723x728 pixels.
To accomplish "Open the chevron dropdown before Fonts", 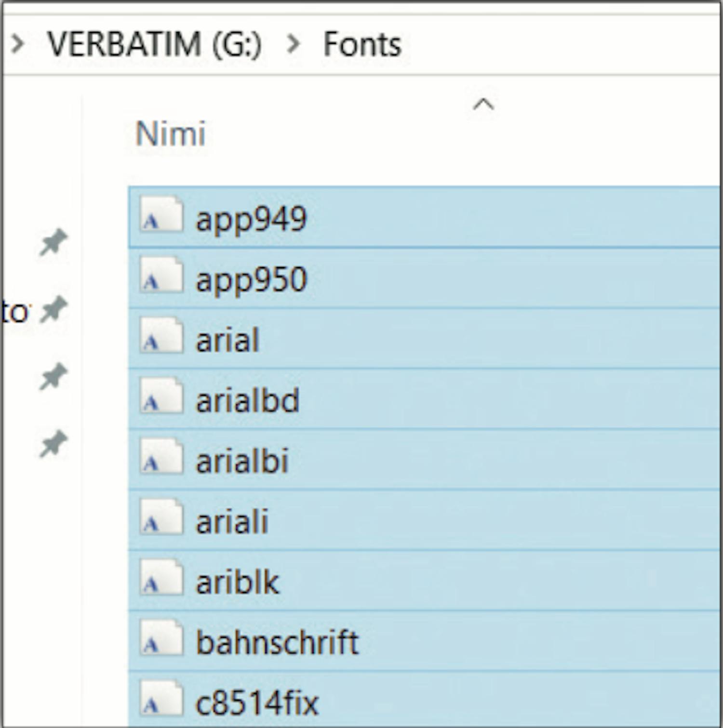I will tap(293, 44).
